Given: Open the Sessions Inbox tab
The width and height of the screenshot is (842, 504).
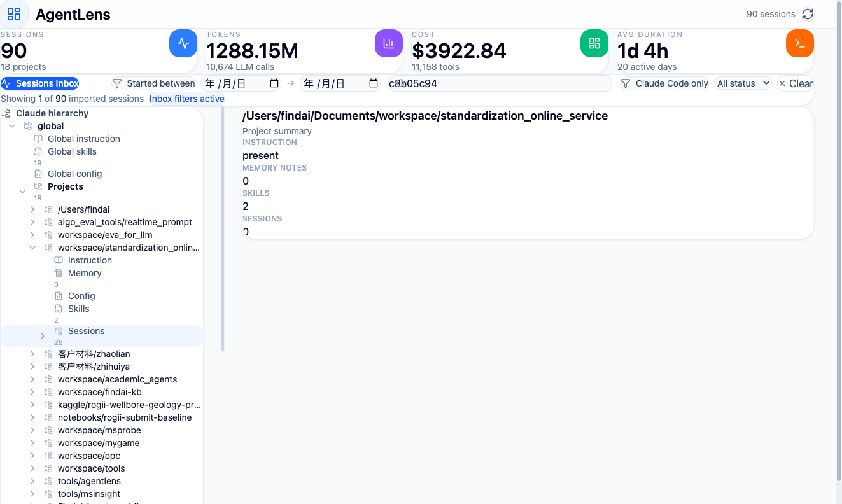Looking at the screenshot, I should click(x=39, y=83).
